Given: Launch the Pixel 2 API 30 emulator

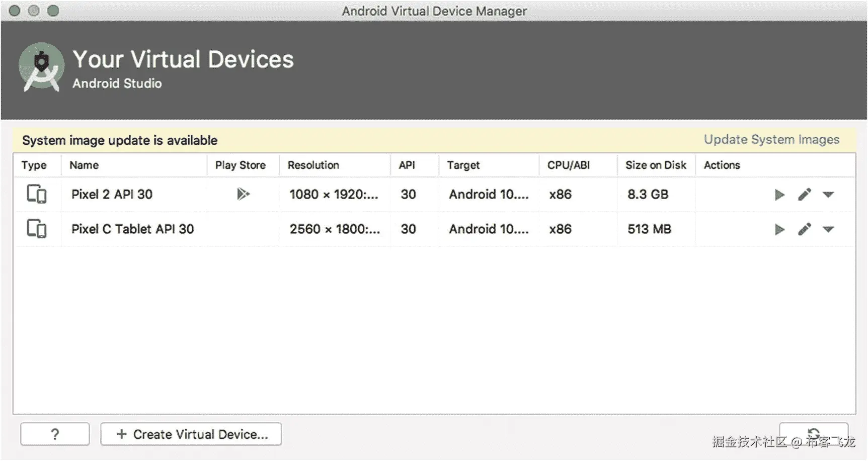Looking at the screenshot, I should (x=779, y=195).
